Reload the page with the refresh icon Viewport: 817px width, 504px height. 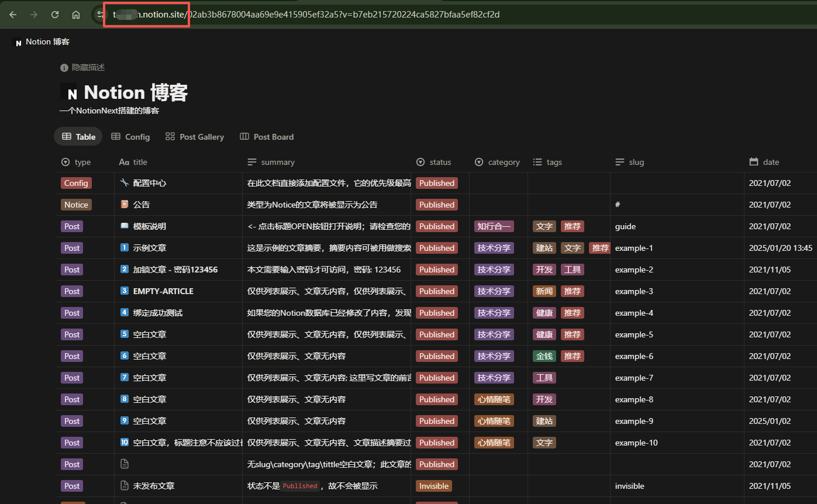point(55,15)
